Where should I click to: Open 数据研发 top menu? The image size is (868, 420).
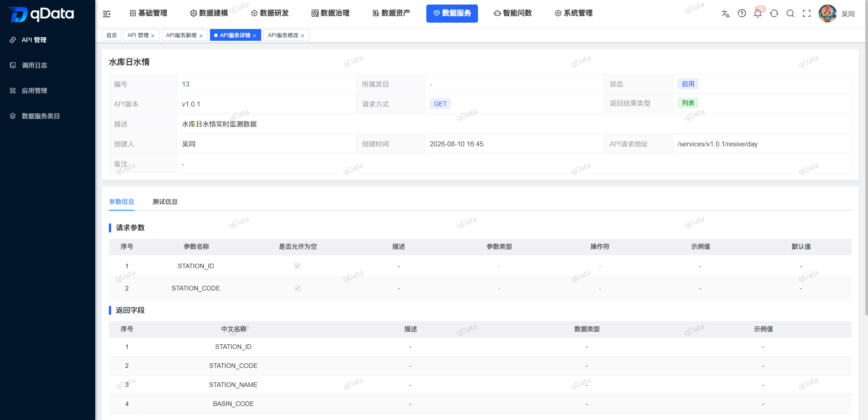(x=270, y=13)
